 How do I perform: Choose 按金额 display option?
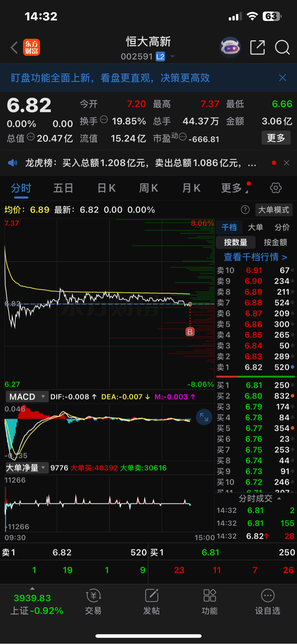tap(275, 242)
